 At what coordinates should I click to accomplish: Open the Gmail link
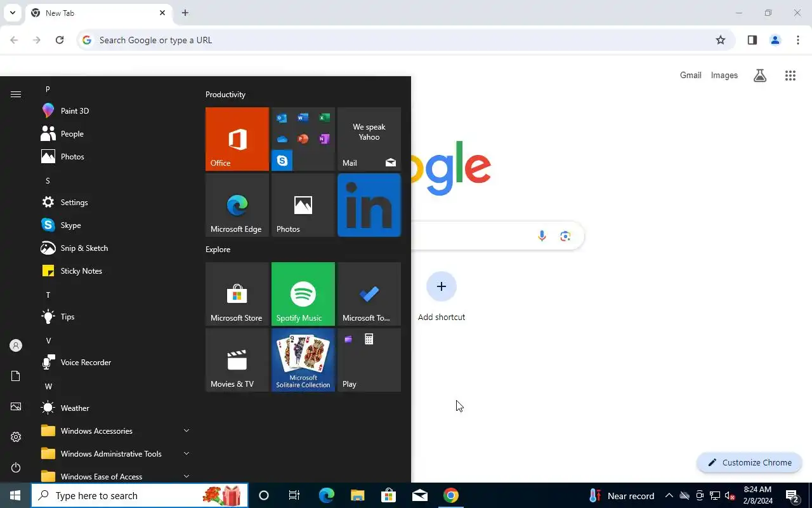tap(691, 76)
